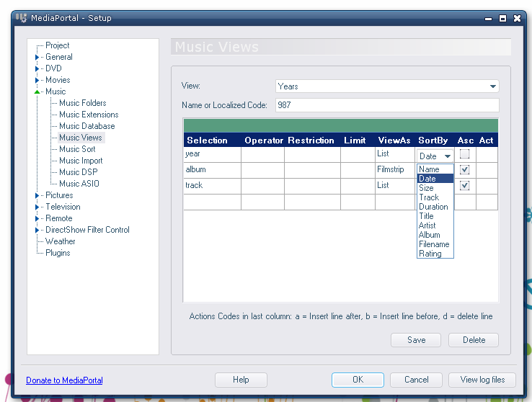532x402 pixels.
Task: Click the 'year' Selection cell
Action: (x=213, y=154)
